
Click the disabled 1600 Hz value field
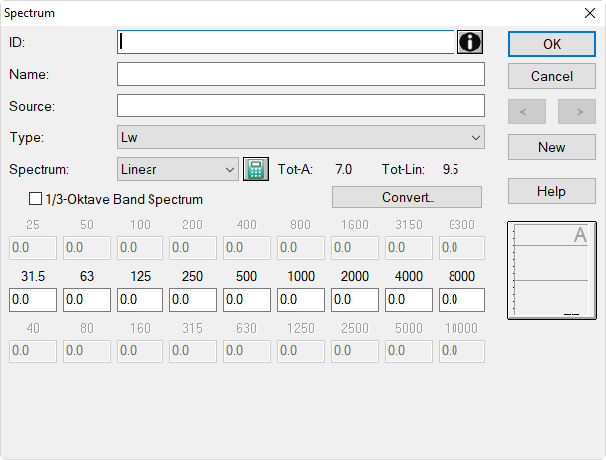(355, 248)
